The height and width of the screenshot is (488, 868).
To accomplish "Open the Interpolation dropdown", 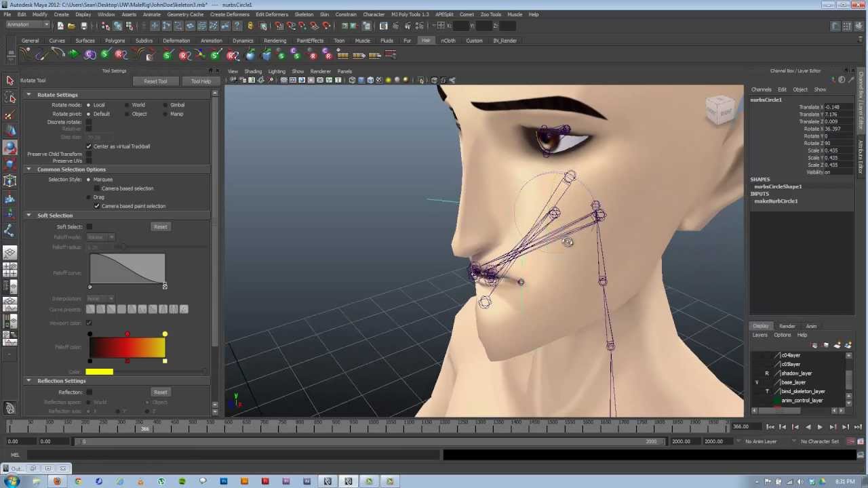I will pos(101,299).
